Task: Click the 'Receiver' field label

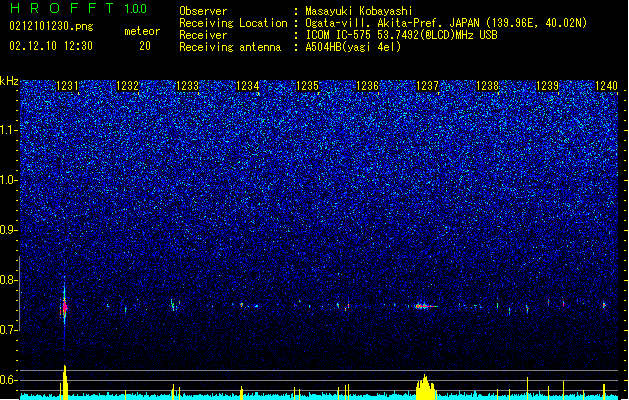Action: pos(203,35)
